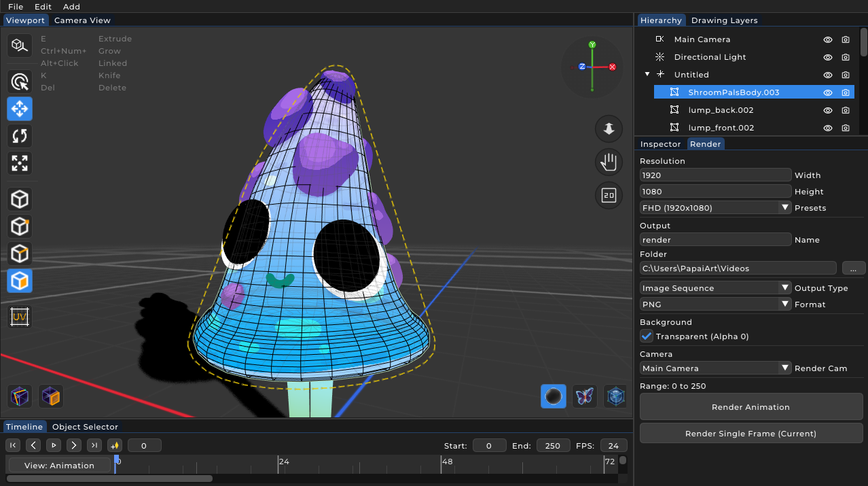Select the Scale tool
868x486 pixels.
coord(19,163)
